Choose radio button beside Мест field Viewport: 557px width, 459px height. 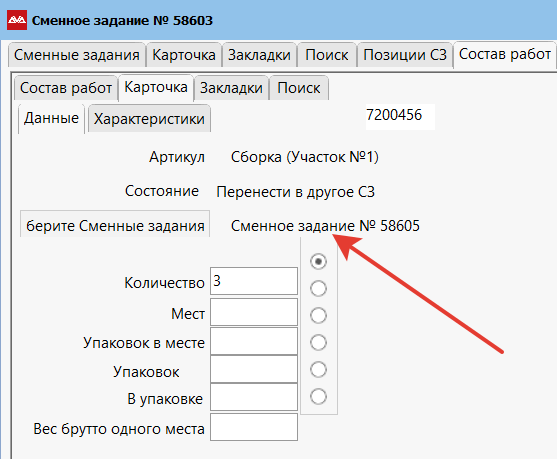[x=318, y=315]
